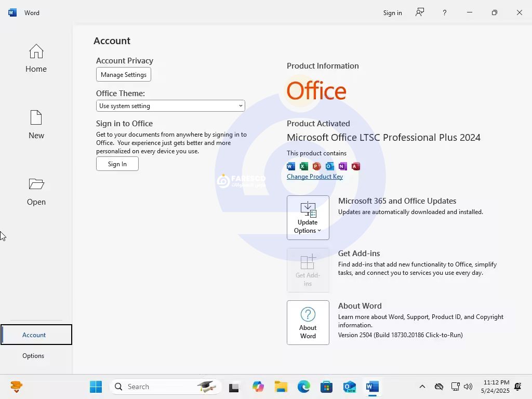Click Sign in at title bar
532x399 pixels.
coord(392,13)
